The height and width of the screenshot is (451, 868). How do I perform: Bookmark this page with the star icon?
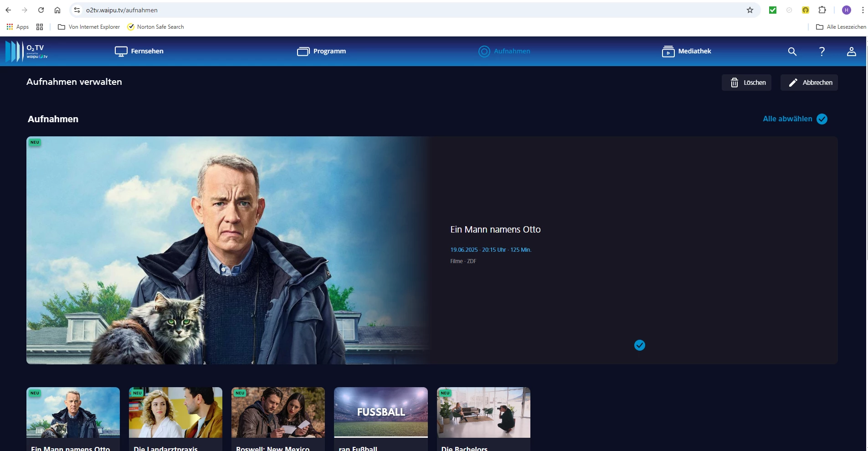pos(750,10)
